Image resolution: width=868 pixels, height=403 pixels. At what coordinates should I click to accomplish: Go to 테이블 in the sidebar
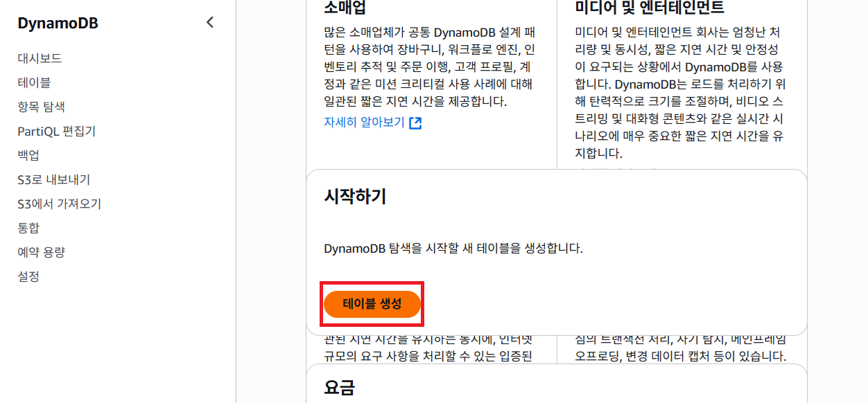[x=34, y=82]
